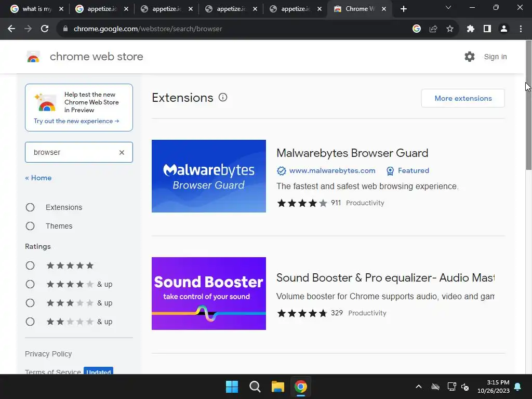Open Malwarebytes Browser Guard title
Viewport: 532px width, 399px height.
tap(352, 153)
